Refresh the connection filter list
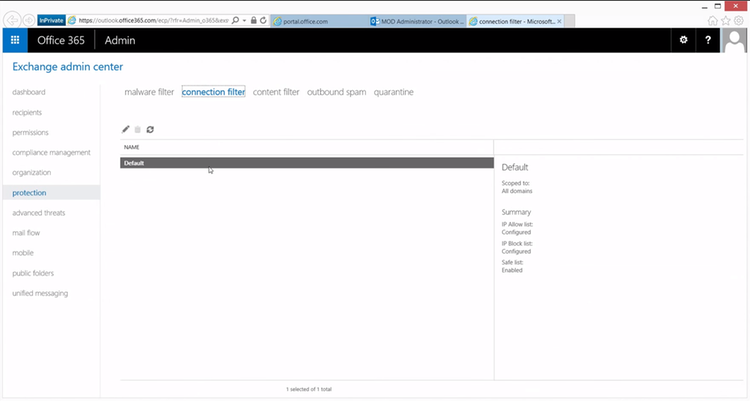Screen dimensions: 750x401 tap(150, 129)
